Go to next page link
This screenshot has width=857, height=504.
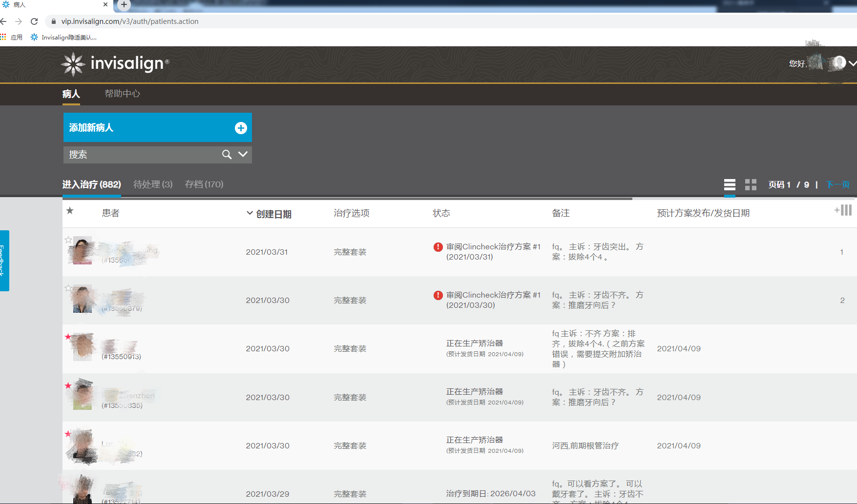coord(837,184)
